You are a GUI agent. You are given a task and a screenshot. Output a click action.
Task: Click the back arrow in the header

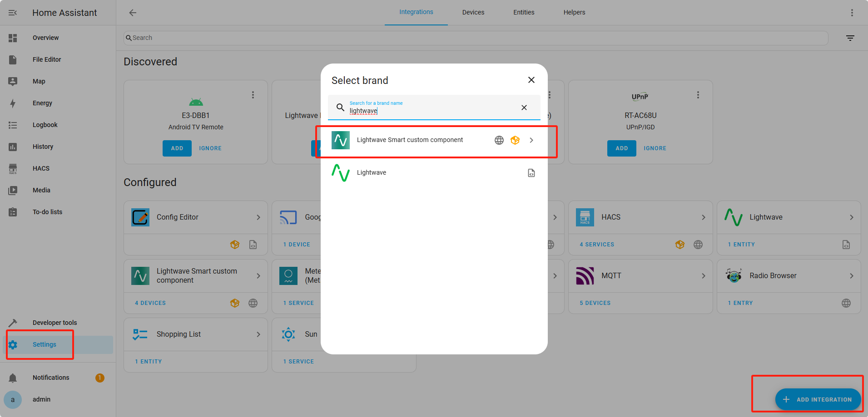(x=133, y=13)
